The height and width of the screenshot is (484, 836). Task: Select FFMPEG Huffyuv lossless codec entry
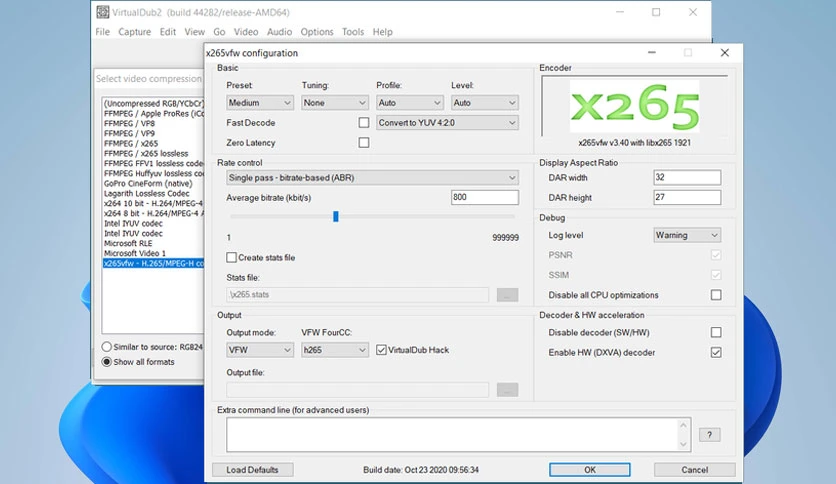pos(153,173)
